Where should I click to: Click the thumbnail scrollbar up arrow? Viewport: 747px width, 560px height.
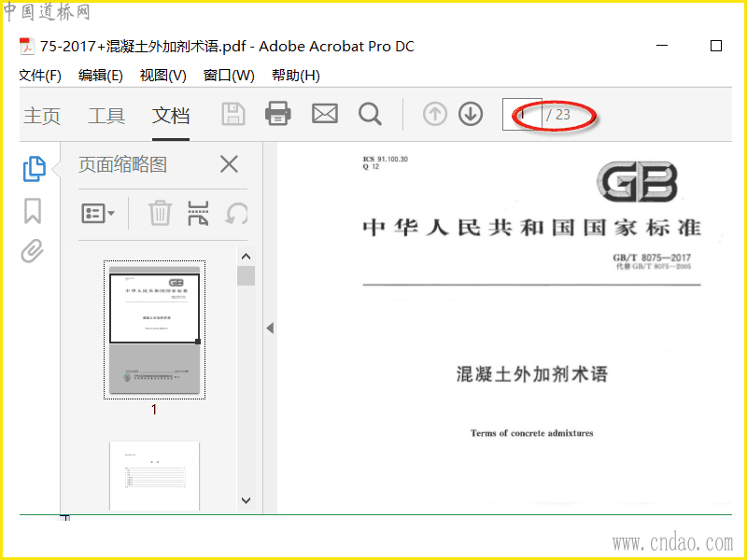click(246, 257)
